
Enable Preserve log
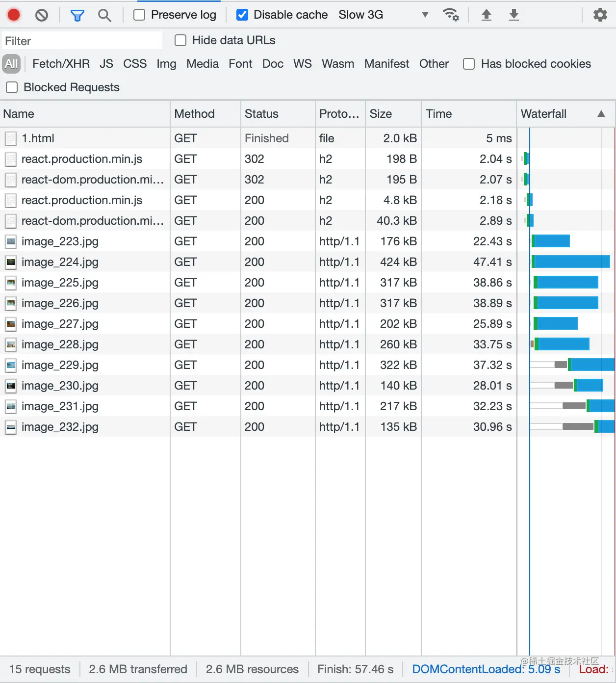click(x=139, y=15)
